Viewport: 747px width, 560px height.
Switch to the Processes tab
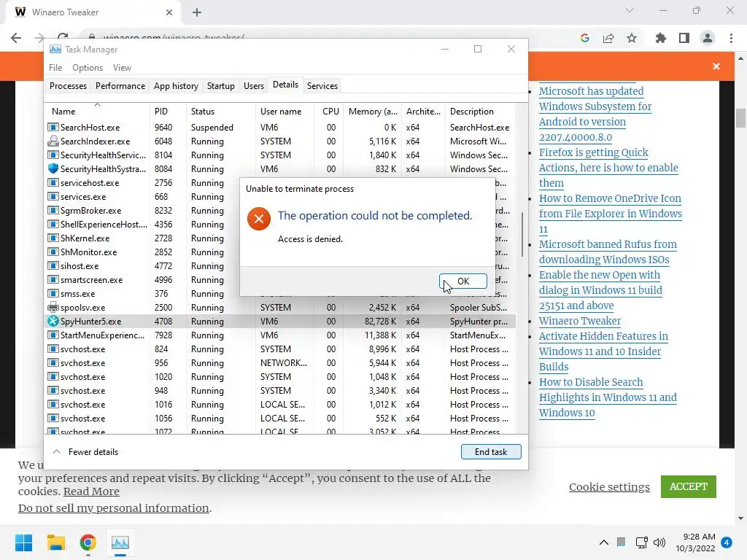[68, 86]
